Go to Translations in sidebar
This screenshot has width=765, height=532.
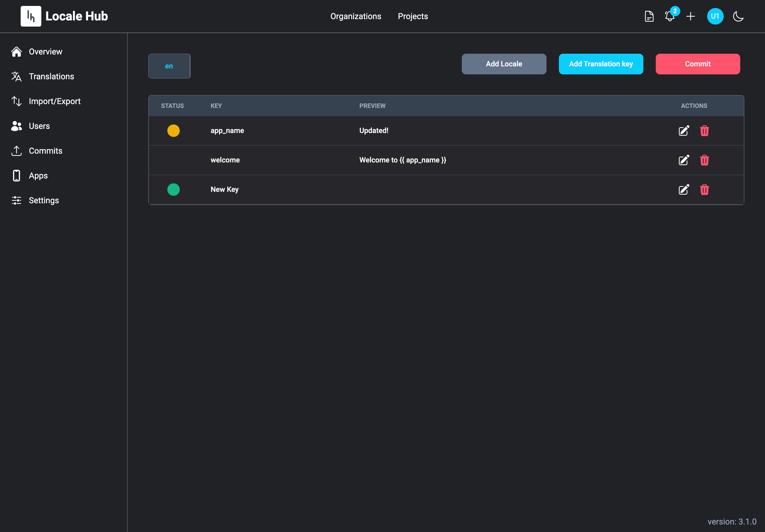(51, 76)
